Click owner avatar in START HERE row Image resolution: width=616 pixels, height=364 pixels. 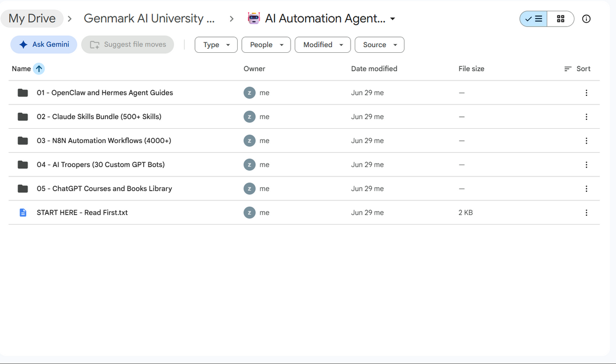(249, 212)
